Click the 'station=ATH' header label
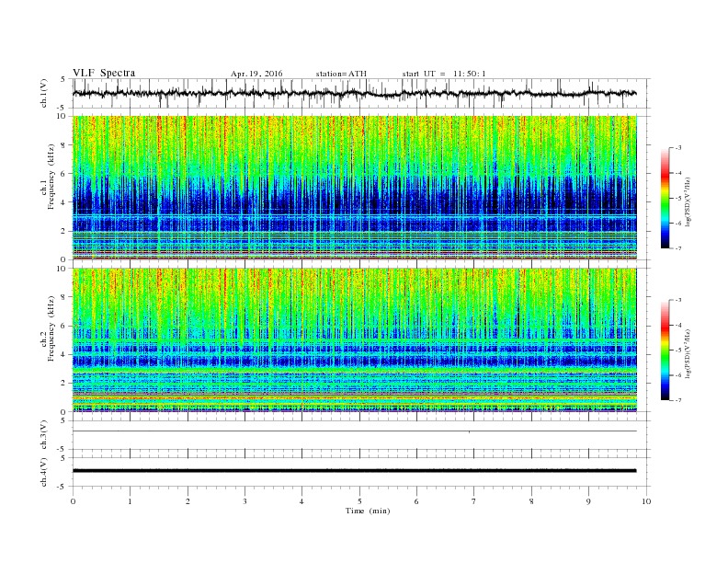728x563 pixels. point(341,74)
